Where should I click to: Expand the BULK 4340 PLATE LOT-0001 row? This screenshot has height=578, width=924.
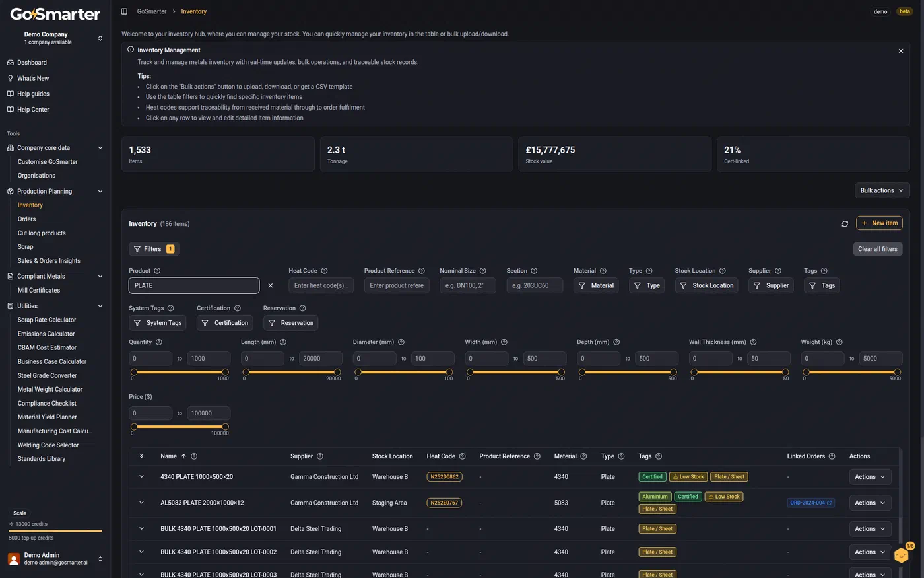[x=141, y=528]
